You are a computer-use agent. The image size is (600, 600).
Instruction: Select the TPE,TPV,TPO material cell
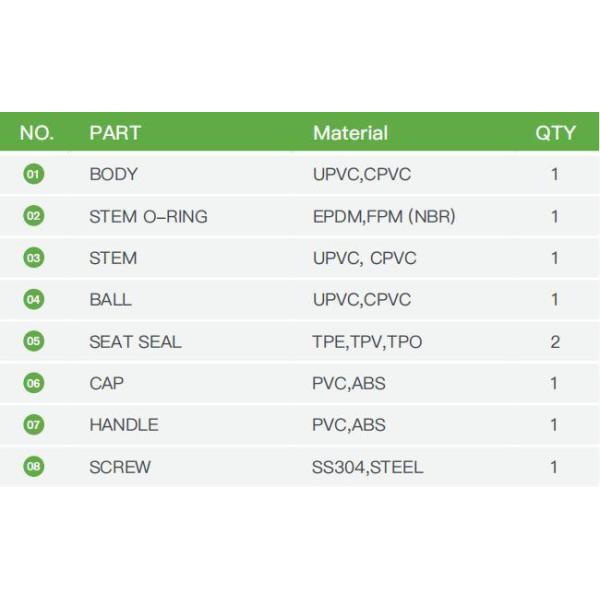coord(367,342)
